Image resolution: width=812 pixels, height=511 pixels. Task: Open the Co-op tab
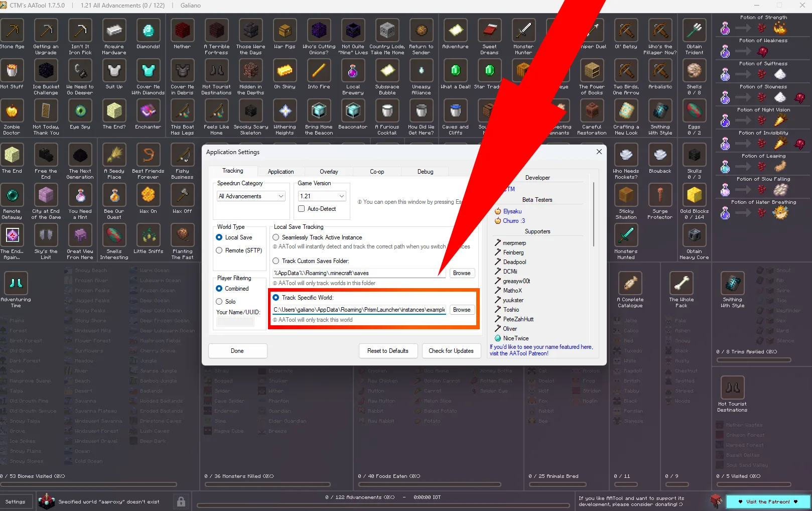point(377,172)
